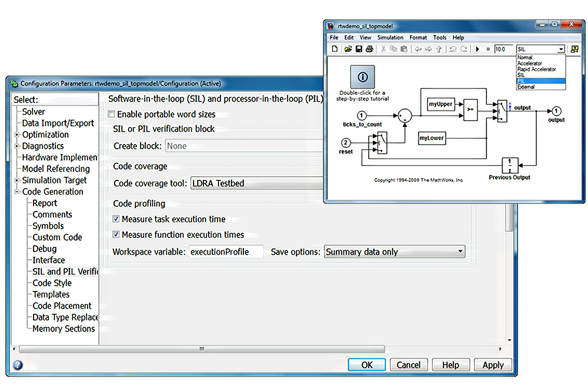Click the Copy toolbar icon
The height and width of the screenshot is (385, 588).
click(393, 49)
